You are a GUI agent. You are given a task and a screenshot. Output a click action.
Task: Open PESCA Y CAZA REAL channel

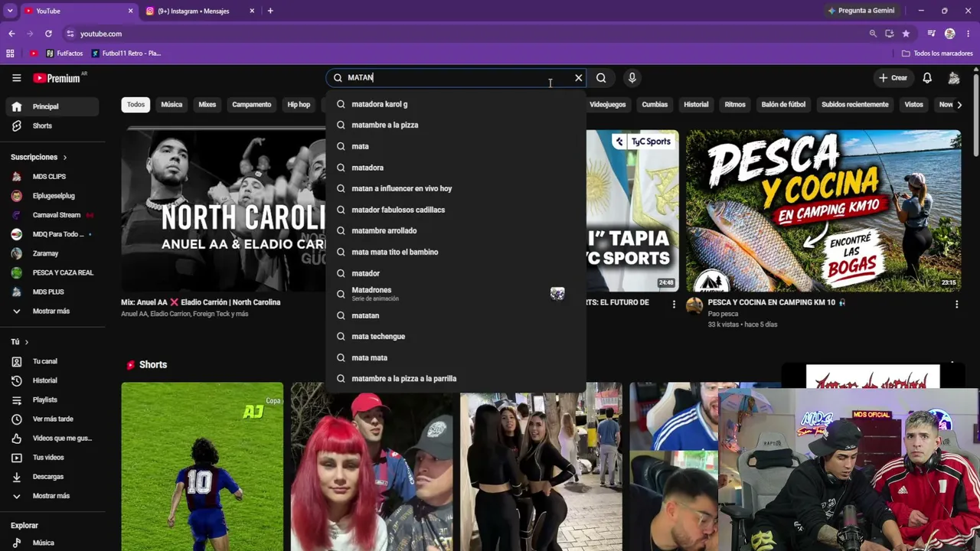click(52, 272)
